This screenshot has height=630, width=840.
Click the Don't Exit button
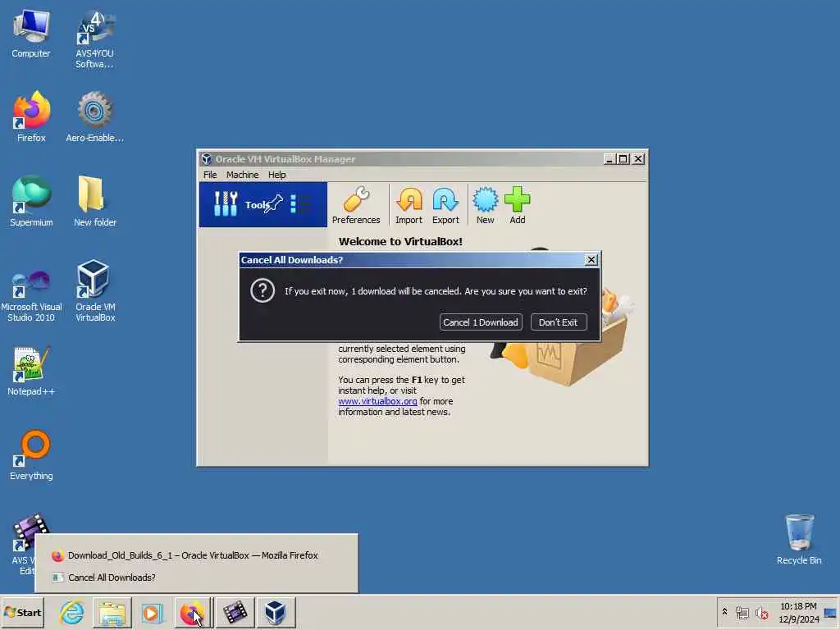point(558,322)
